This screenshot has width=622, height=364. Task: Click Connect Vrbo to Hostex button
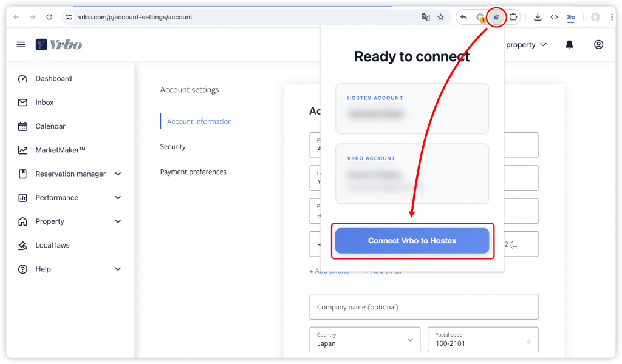(x=412, y=241)
